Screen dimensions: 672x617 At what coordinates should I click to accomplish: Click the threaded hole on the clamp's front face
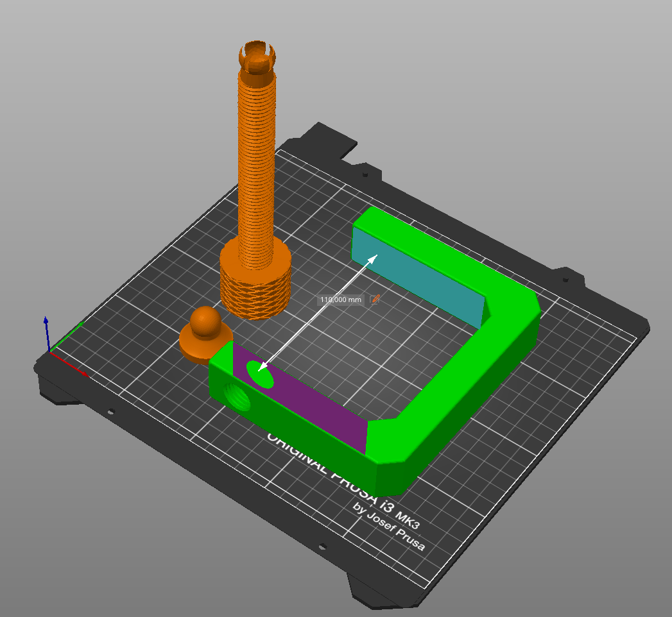(238, 398)
